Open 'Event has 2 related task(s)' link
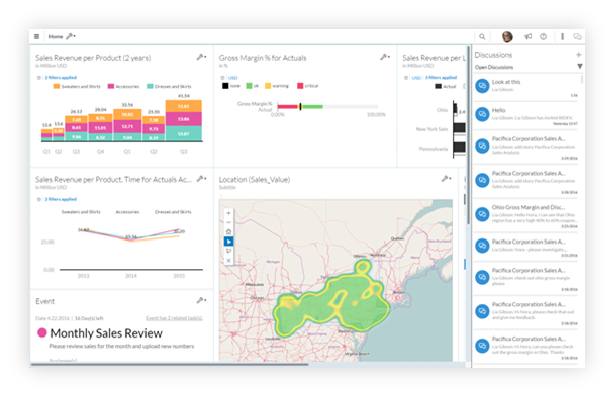The width and height of the screenshot is (608, 393). pyautogui.click(x=174, y=318)
